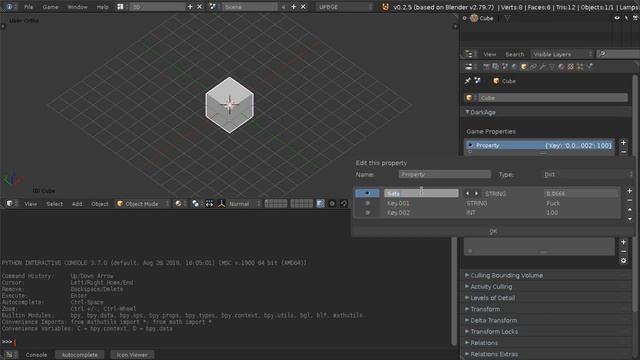Open the Material properties tab
The image size is (640, 360).
pyautogui.click(x=561, y=67)
